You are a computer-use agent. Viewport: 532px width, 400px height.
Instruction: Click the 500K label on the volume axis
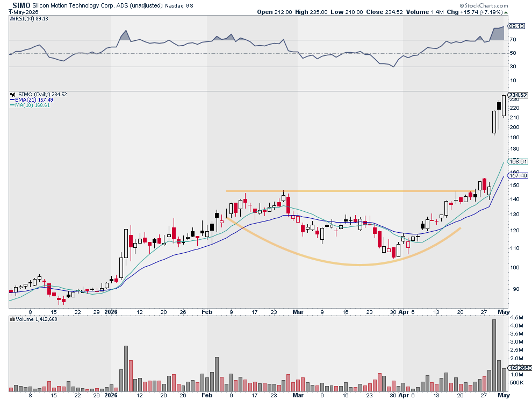516,383
